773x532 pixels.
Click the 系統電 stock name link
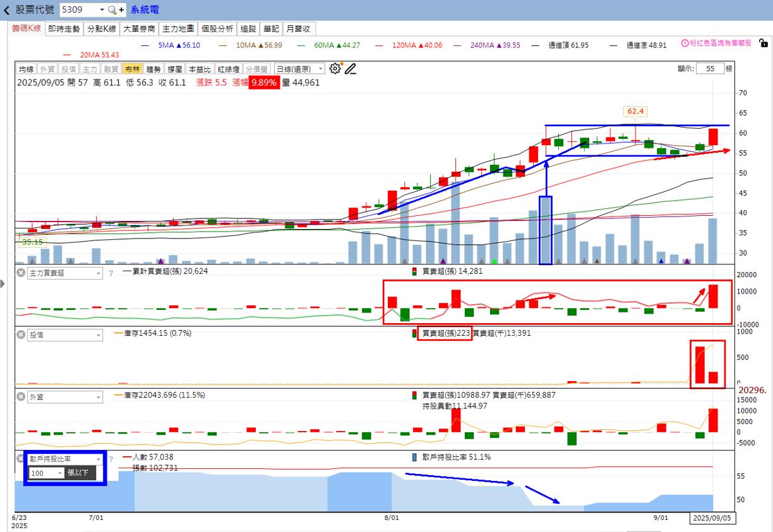pyautogui.click(x=144, y=10)
